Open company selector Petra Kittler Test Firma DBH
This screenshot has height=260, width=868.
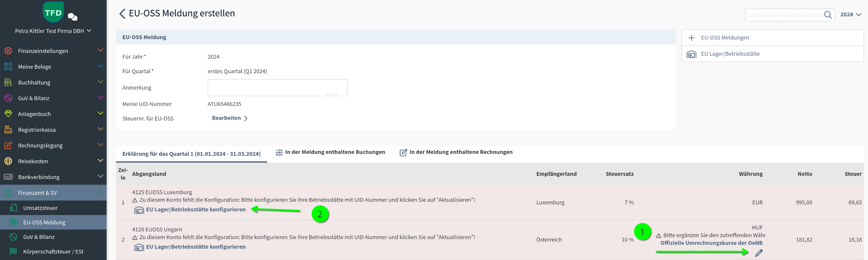(x=53, y=31)
